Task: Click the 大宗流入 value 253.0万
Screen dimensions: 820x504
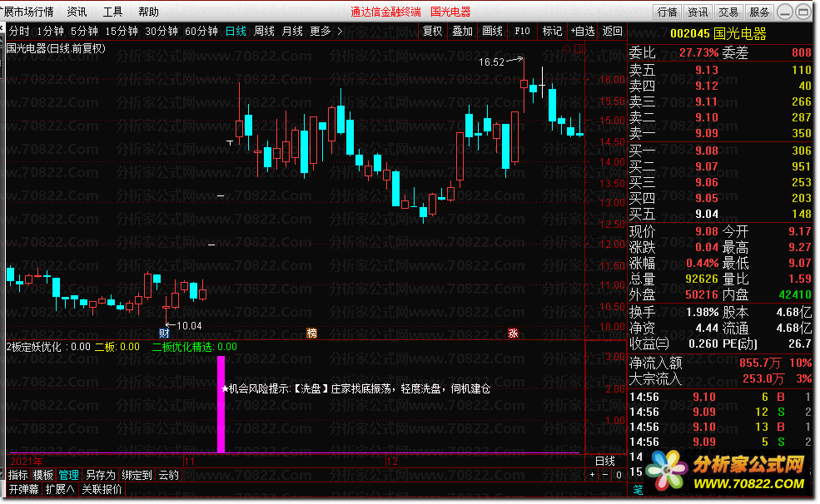Action: 763,378
